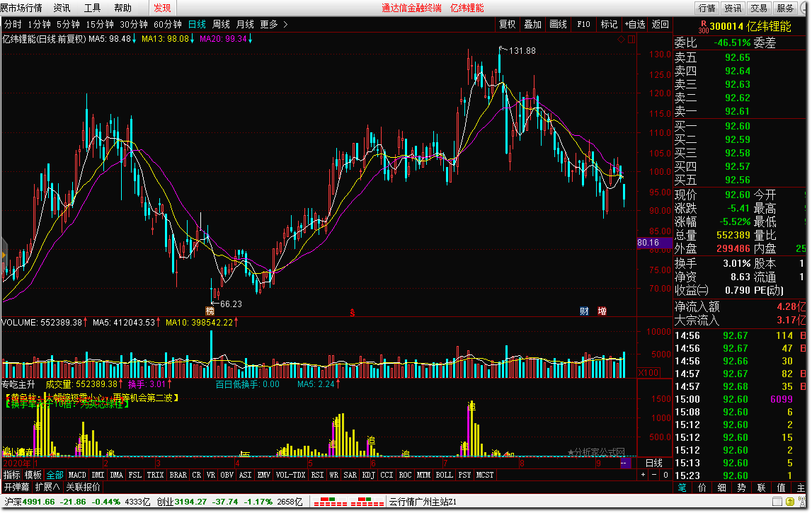The height and width of the screenshot is (513, 812).
Task: Open the 指标 indicator tab
Action: tap(12, 475)
